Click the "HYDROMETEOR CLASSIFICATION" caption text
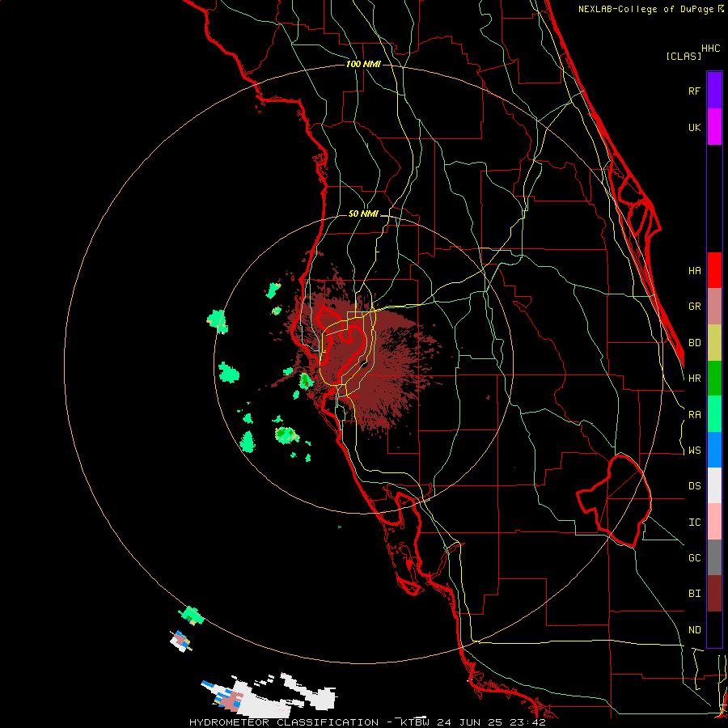The height and width of the screenshot is (728, 728). pos(284,722)
